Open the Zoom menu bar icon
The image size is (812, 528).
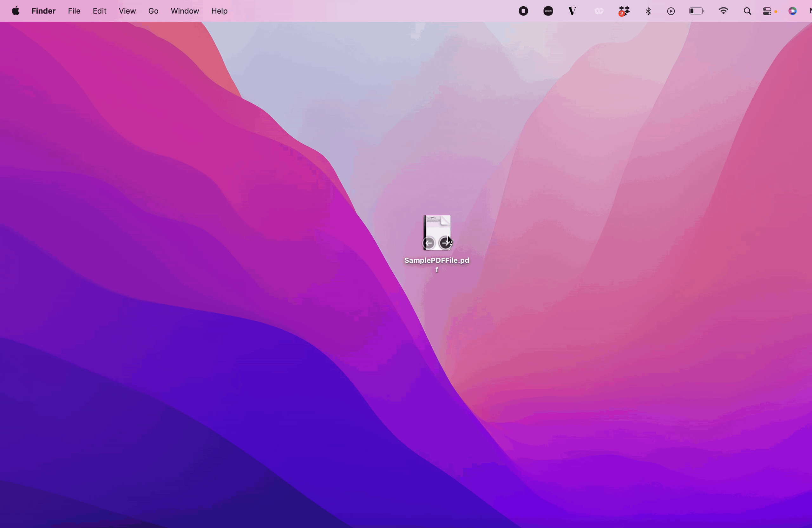point(548,11)
